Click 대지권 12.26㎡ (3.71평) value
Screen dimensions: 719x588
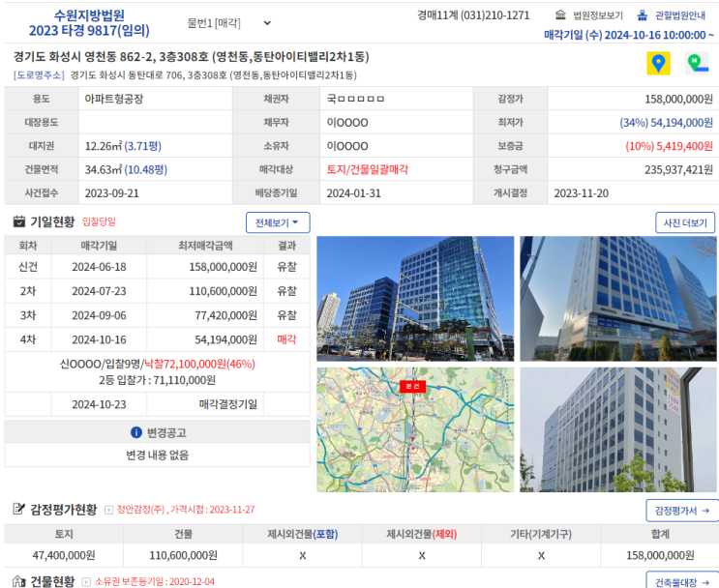(123, 146)
